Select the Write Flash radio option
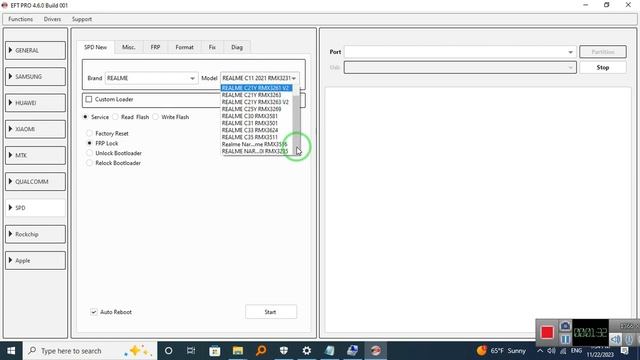 (156, 117)
